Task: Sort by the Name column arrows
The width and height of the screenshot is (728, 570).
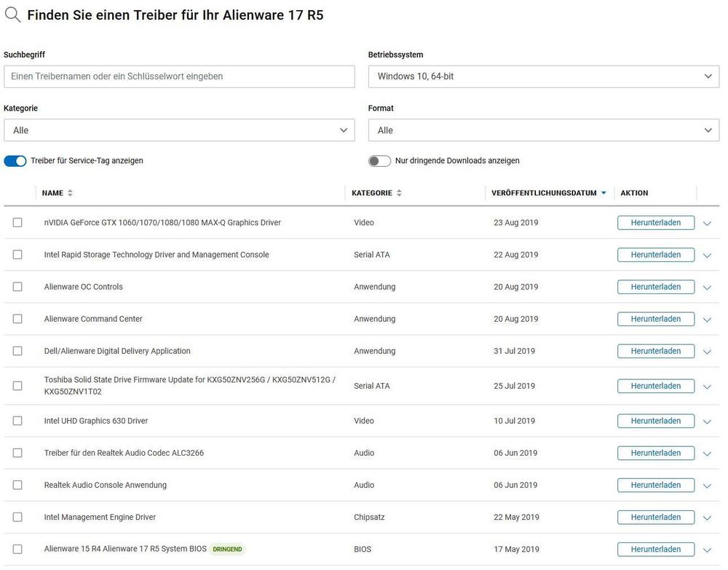Action: pyautogui.click(x=70, y=193)
